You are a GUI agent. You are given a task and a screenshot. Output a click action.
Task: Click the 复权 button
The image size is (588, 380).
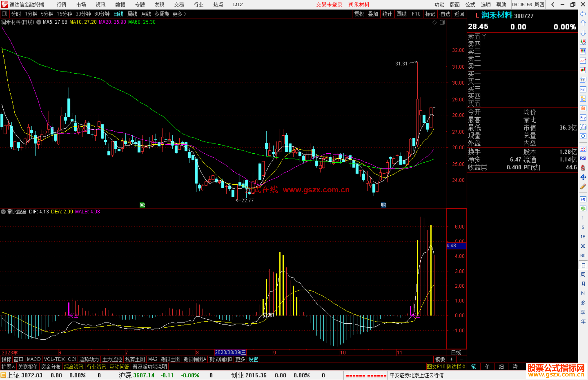(359, 14)
